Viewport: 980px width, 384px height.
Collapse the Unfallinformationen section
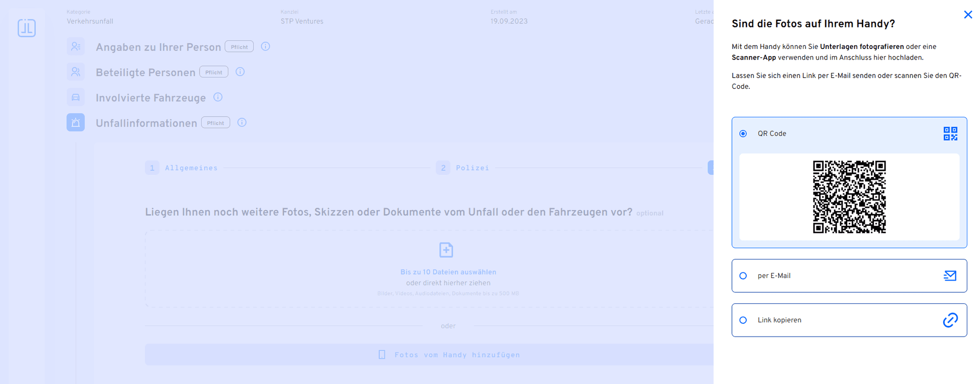146,123
